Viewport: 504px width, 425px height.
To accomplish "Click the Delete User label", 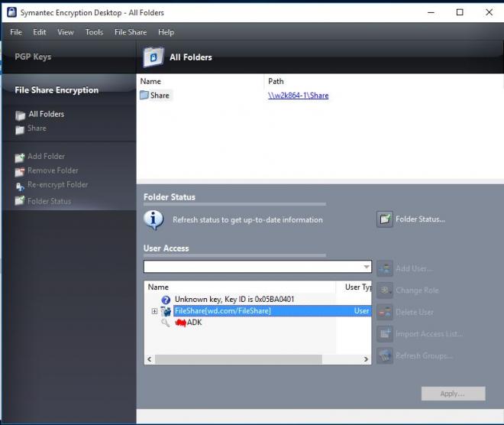I will click(x=415, y=313).
